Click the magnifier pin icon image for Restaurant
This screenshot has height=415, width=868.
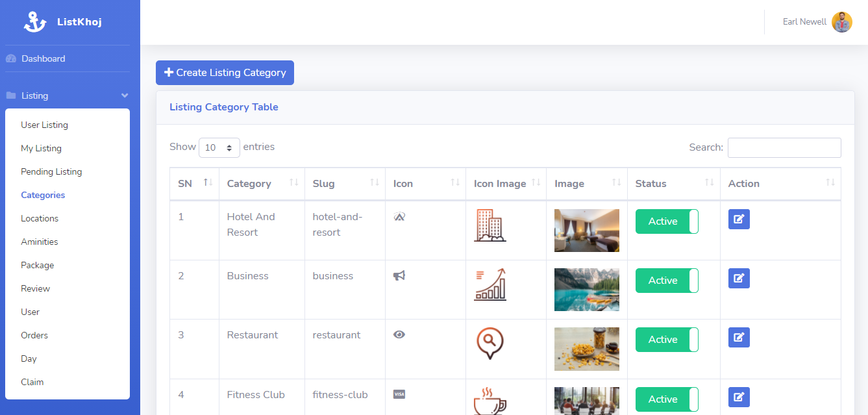point(490,343)
